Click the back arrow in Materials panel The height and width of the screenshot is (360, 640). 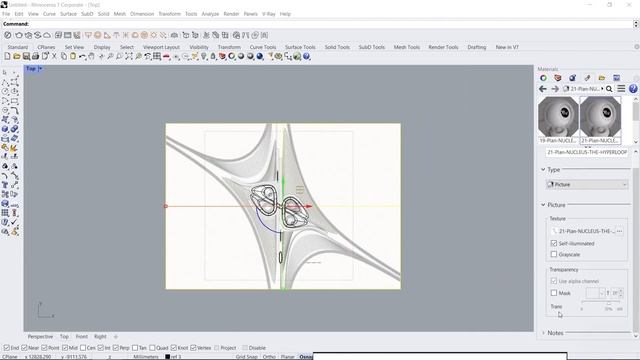542,89
